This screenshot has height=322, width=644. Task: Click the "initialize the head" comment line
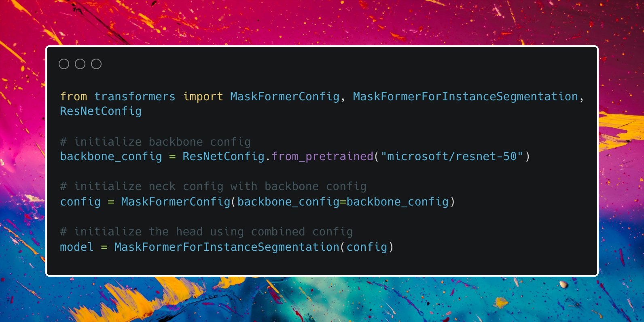pyautogui.click(x=206, y=232)
